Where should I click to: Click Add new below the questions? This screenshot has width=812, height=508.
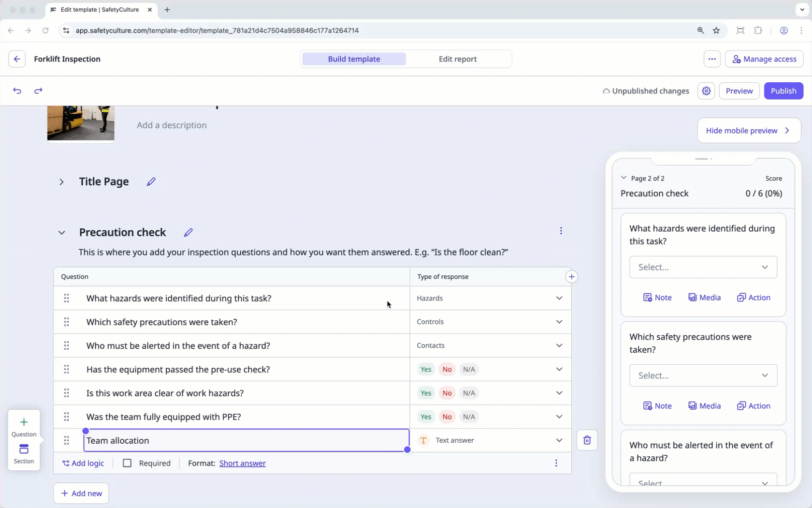[x=81, y=493]
